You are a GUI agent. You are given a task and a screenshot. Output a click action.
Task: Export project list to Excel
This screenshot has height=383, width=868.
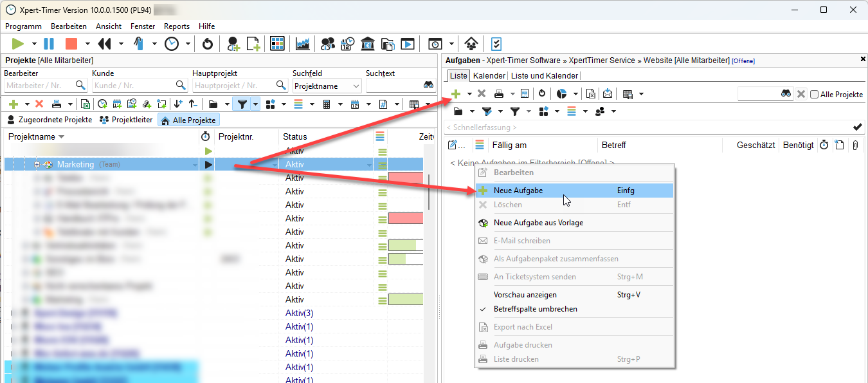coord(85,104)
